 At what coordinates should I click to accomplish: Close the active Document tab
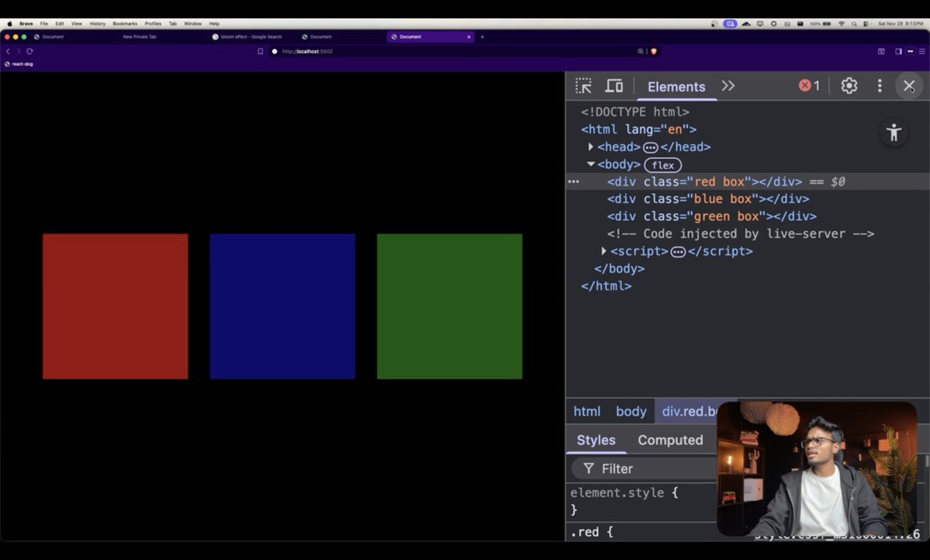[468, 36]
